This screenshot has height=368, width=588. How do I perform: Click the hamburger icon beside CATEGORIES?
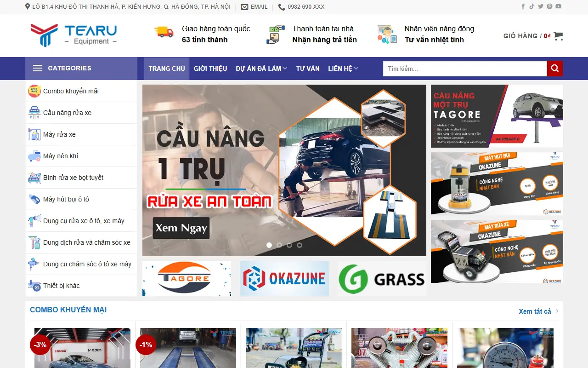(38, 68)
